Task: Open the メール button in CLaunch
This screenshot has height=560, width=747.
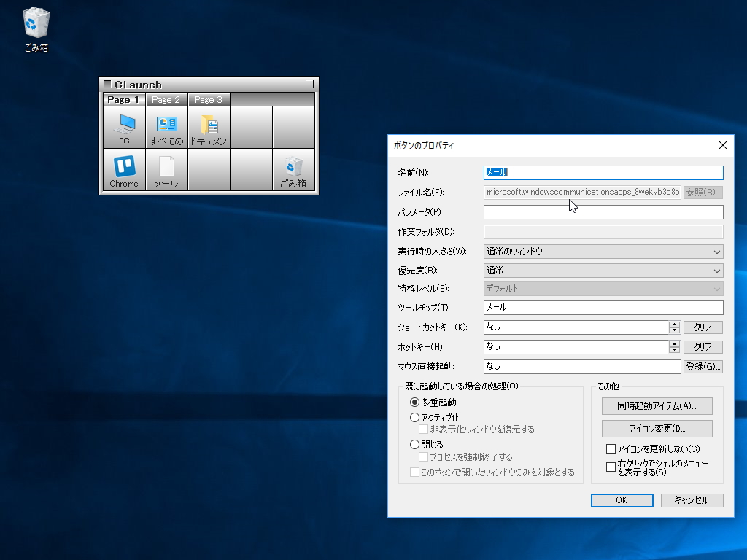Action: point(166,170)
